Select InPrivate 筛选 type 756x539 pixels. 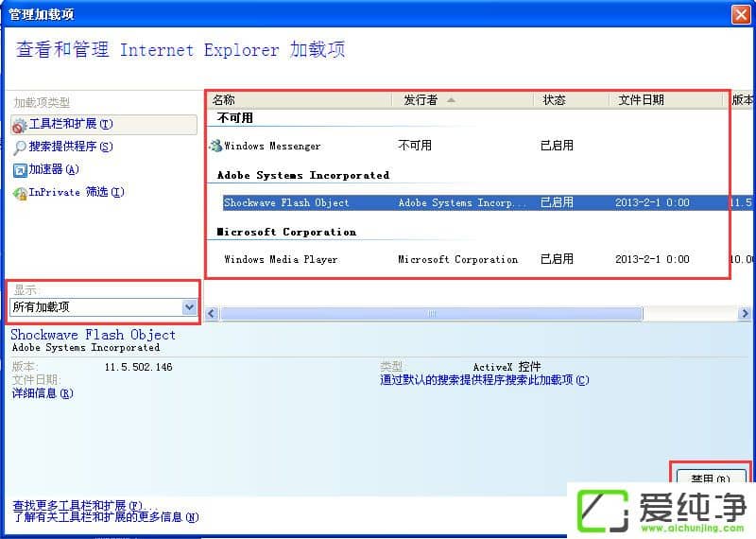[77, 192]
